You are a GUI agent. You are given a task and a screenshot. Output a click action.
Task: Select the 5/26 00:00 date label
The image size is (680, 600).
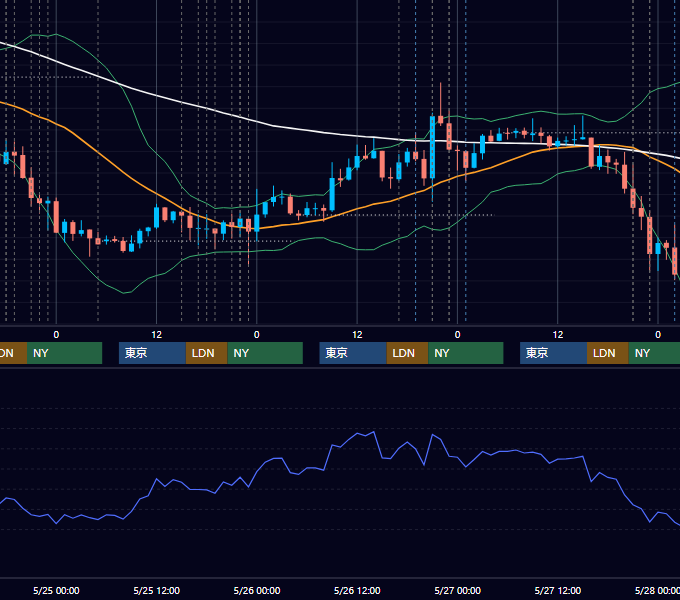click(x=257, y=590)
